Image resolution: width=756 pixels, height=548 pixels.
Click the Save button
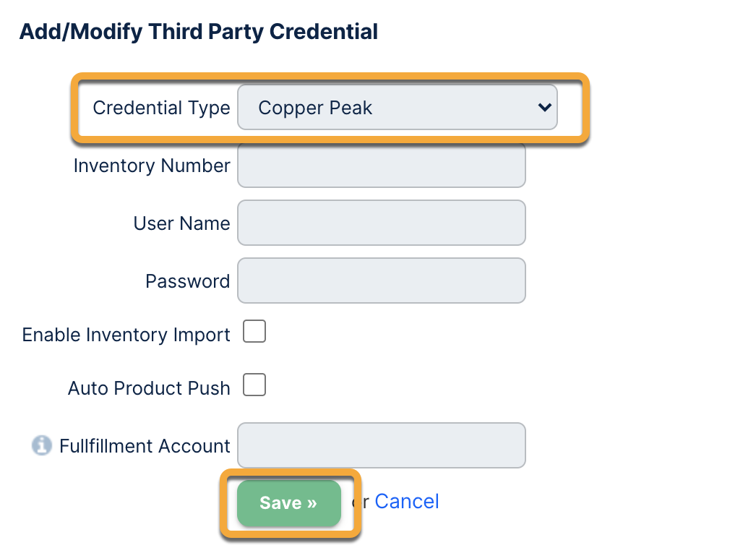pos(288,503)
